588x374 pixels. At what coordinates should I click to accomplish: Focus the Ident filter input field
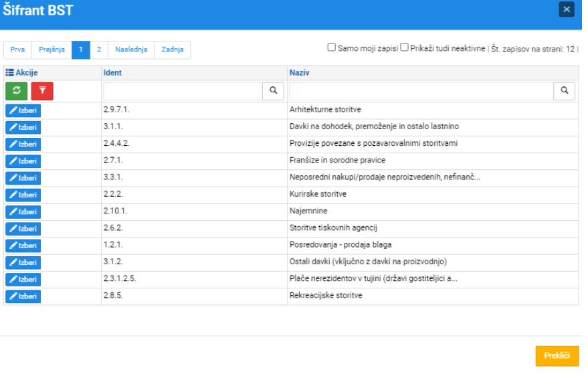[183, 91]
